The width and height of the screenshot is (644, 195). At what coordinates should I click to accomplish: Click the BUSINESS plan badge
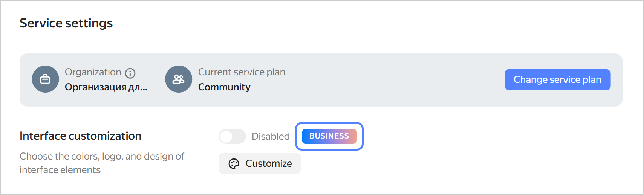[x=329, y=136]
